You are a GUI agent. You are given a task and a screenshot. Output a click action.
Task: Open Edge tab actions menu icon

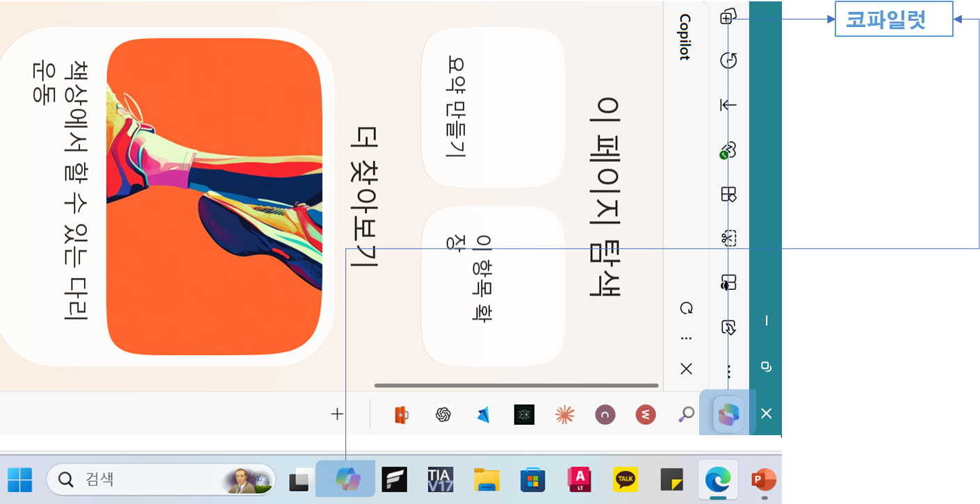728,17
